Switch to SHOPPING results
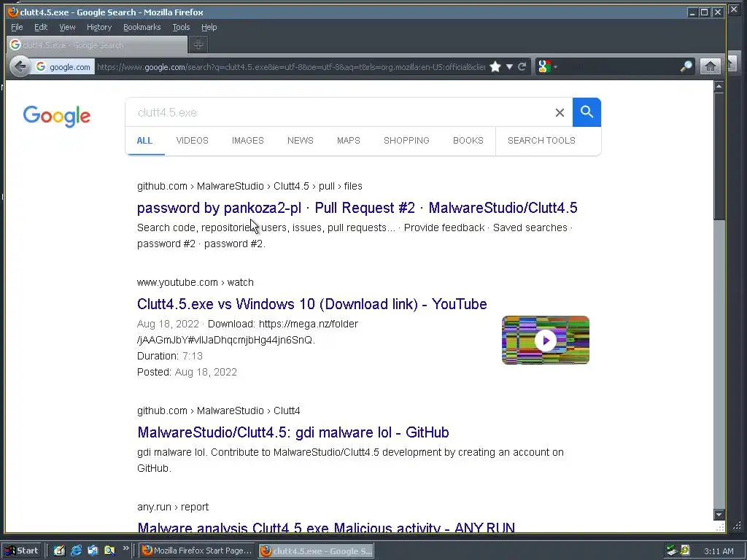This screenshot has height=560, width=747. coord(406,141)
